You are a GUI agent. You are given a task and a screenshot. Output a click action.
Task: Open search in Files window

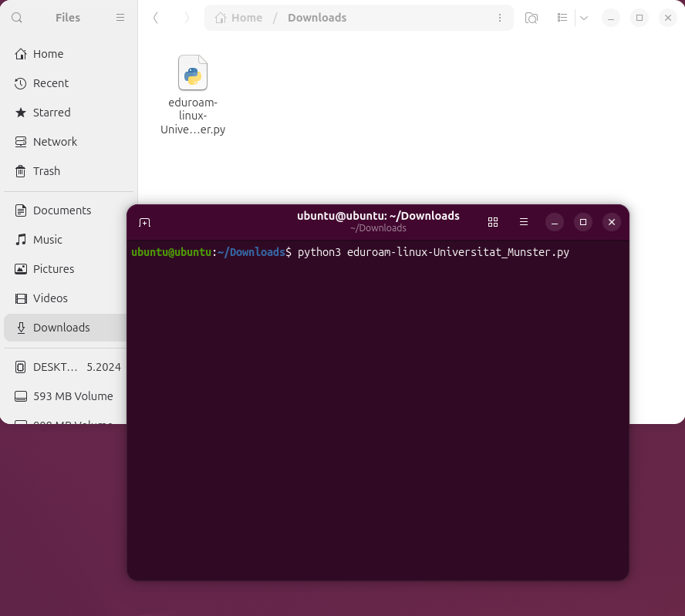[17, 18]
